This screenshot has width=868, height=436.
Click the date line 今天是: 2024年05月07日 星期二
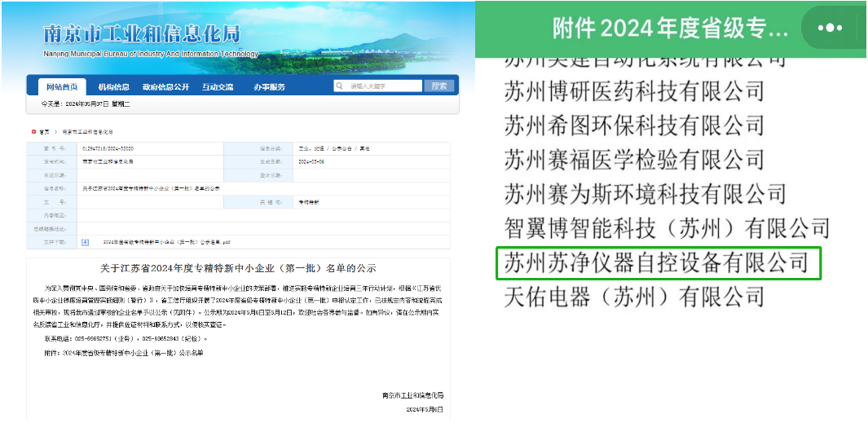click(x=86, y=104)
